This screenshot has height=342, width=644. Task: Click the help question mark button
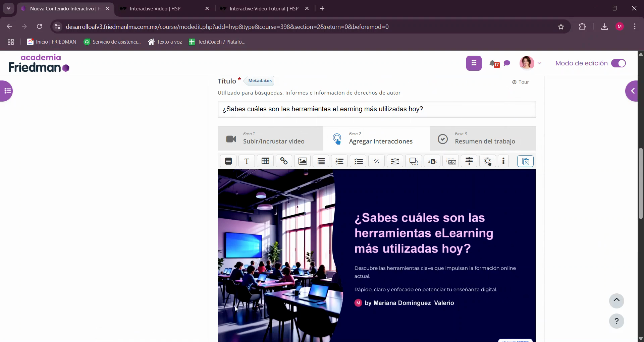(x=616, y=321)
